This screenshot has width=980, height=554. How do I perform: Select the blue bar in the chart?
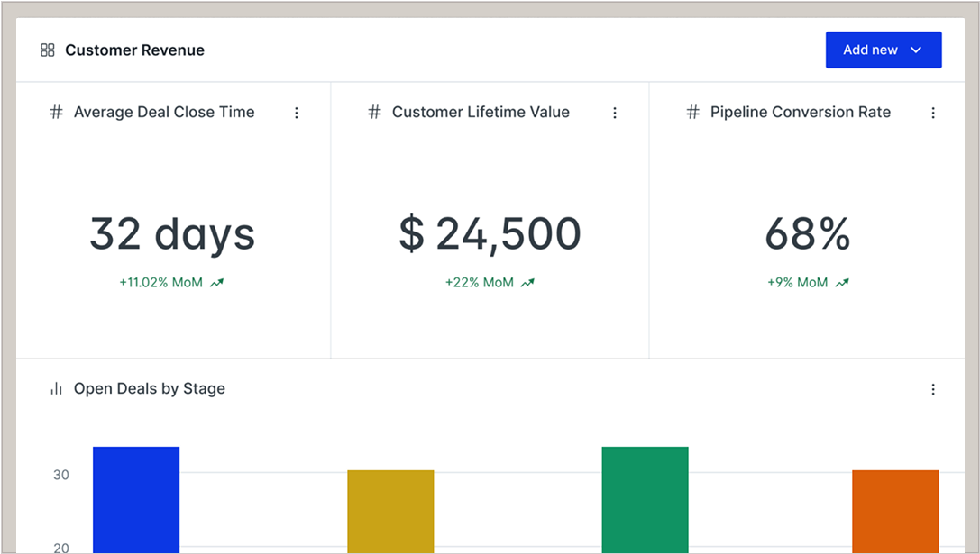136,500
